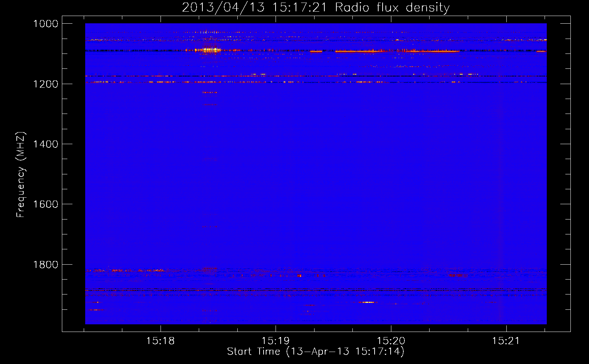Click the 15:20 time tick label
The height and width of the screenshot is (364, 589).
(x=391, y=341)
